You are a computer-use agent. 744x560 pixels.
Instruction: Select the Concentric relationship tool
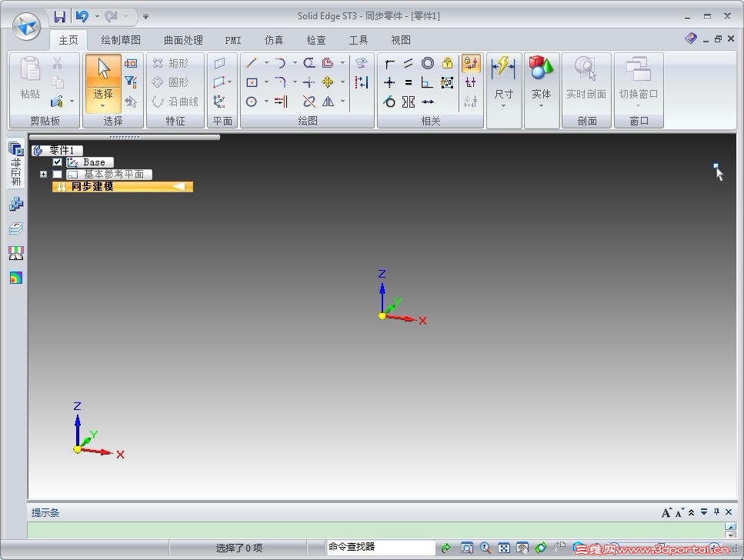[428, 63]
